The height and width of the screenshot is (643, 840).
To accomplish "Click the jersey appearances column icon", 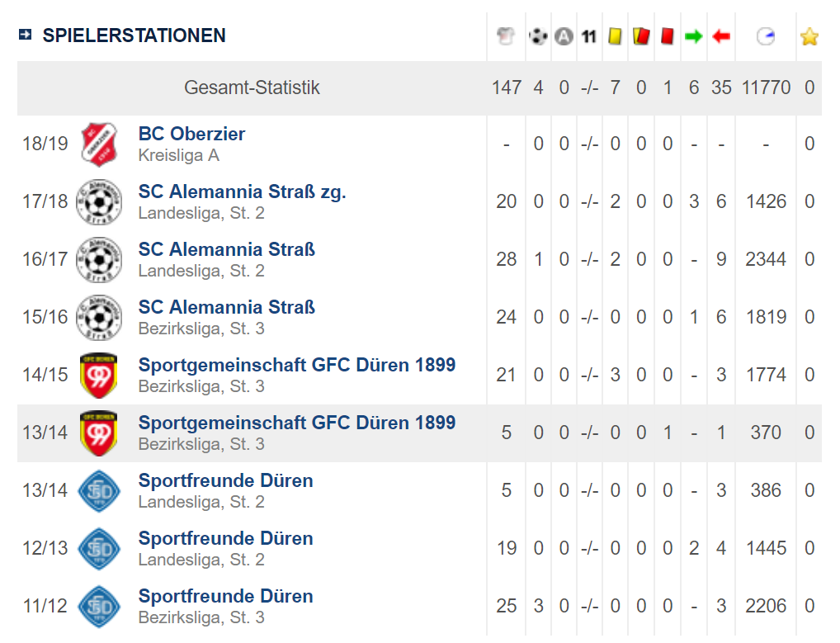I will pyautogui.click(x=506, y=36).
